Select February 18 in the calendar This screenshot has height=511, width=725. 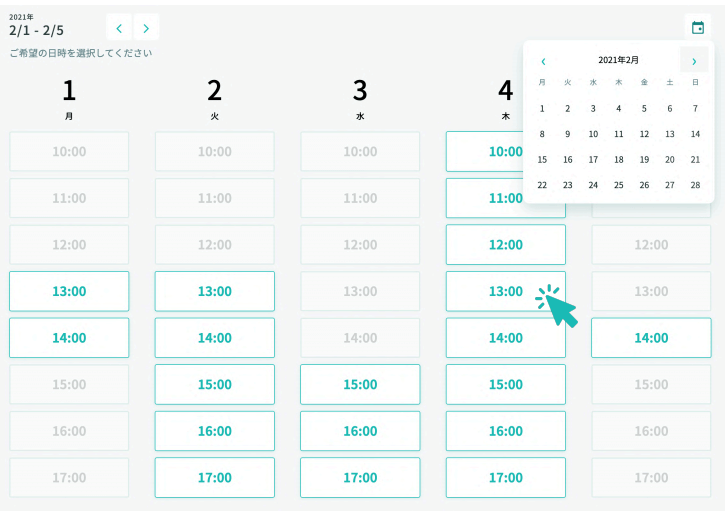coord(619,159)
